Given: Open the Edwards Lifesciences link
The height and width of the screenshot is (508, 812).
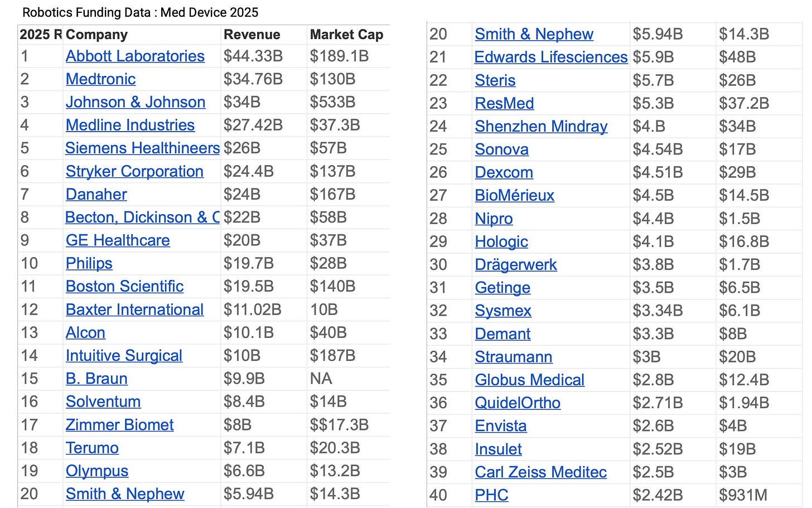Looking at the screenshot, I should coord(551,57).
